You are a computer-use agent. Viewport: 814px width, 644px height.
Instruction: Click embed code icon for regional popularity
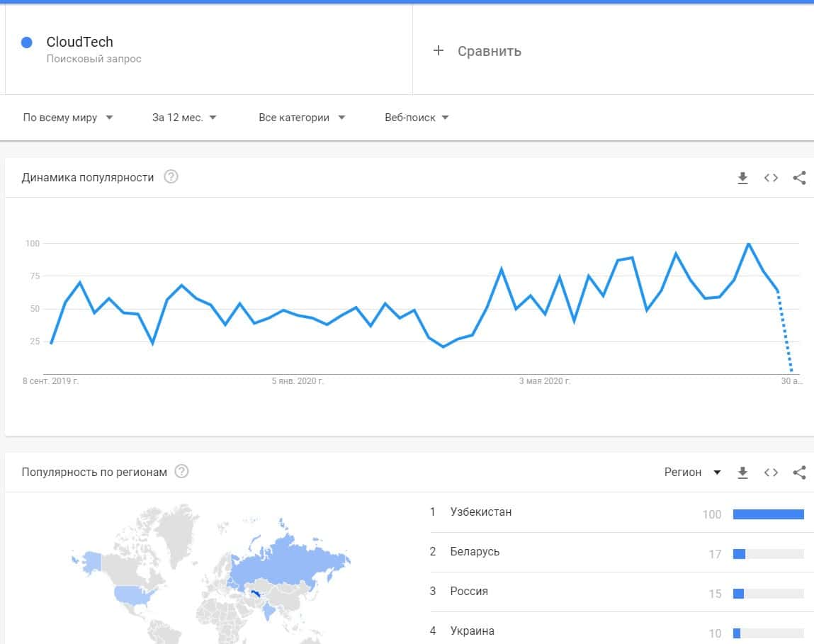(771, 473)
